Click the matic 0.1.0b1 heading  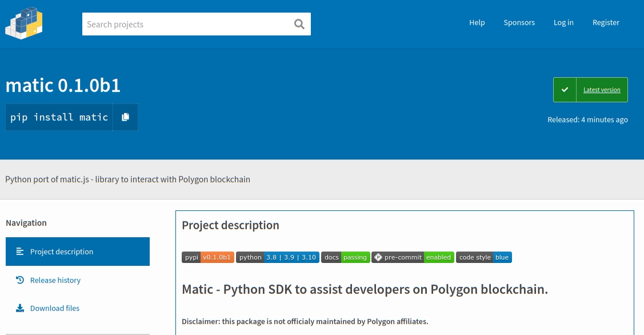63,86
